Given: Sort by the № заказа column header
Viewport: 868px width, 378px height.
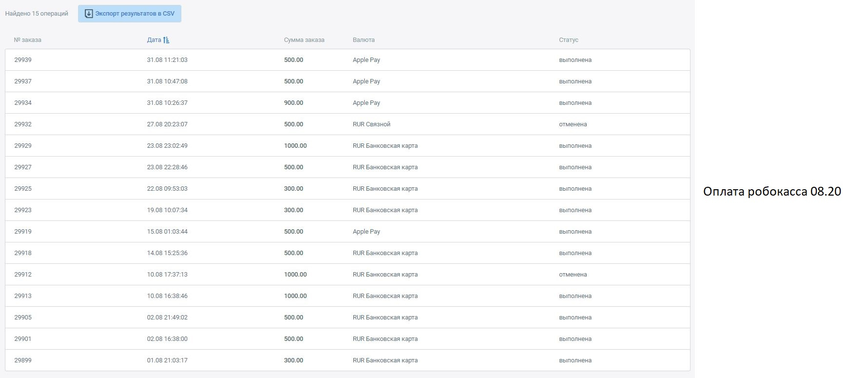Looking at the screenshot, I should click(x=28, y=40).
